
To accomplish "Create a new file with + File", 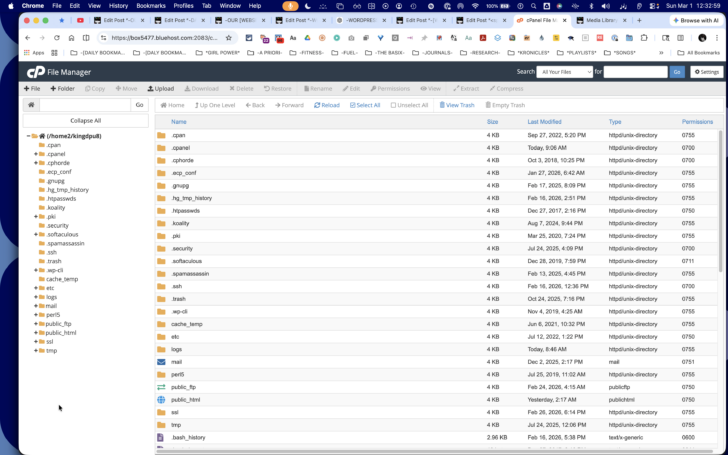I will click(x=32, y=89).
